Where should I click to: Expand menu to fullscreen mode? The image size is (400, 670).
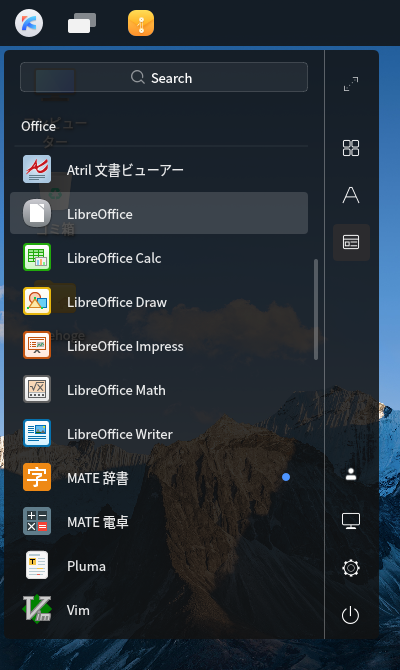[x=351, y=84]
